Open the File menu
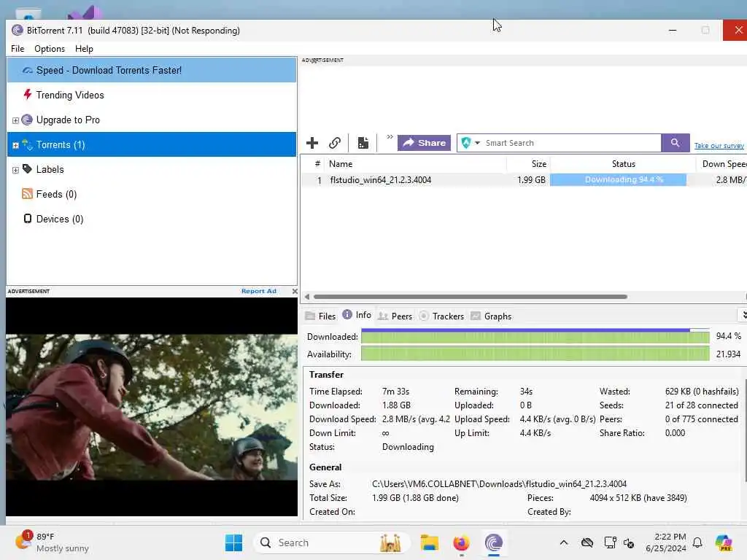The width and height of the screenshot is (747, 560). pos(18,49)
